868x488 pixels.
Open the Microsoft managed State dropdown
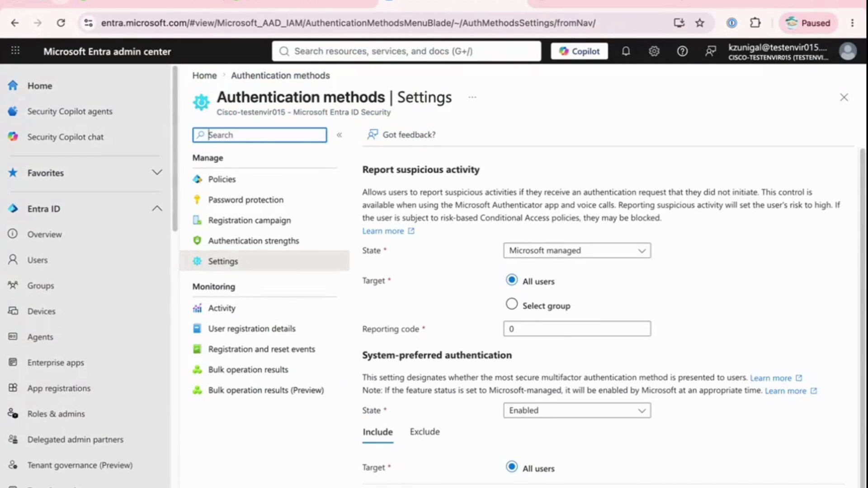577,250
